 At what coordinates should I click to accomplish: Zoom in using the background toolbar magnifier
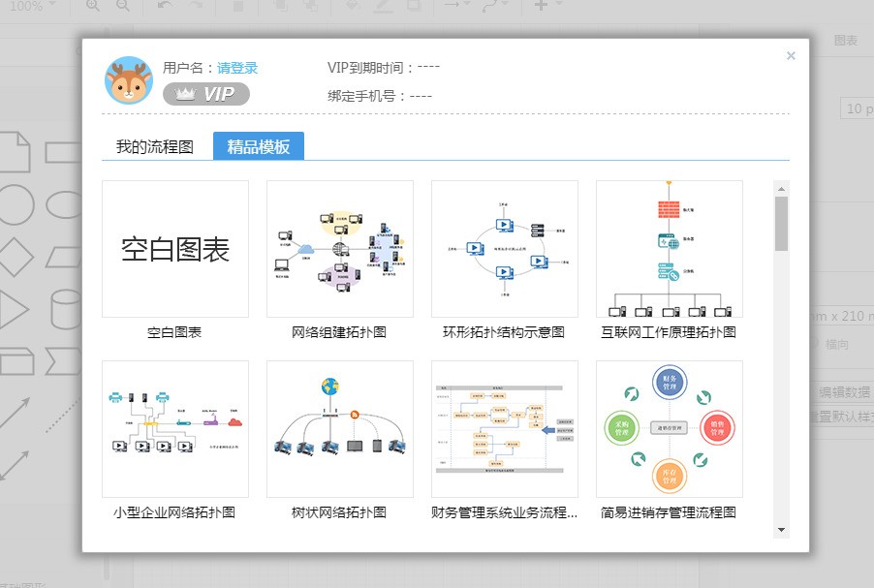tap(92, 6)
